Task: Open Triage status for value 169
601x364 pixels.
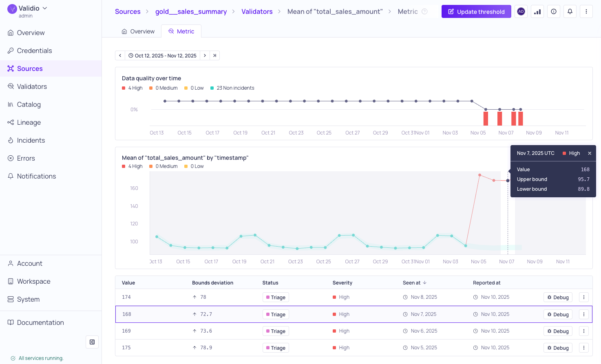Action: 276,331
